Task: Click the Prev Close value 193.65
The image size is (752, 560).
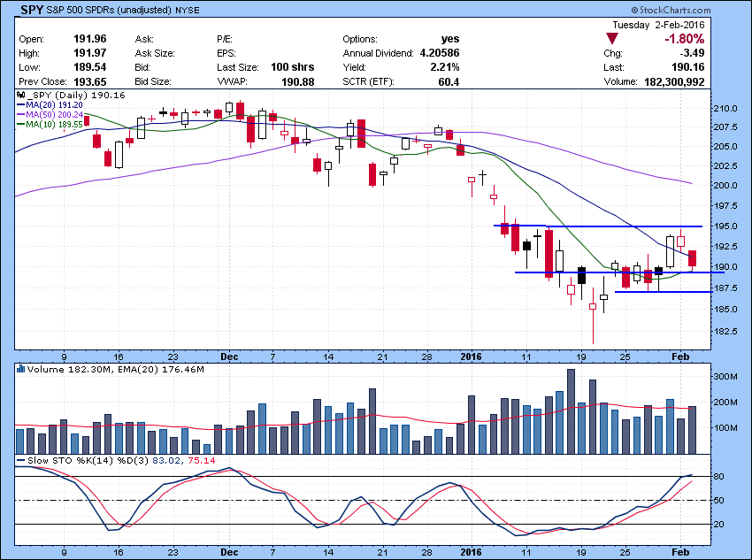Action: point(90,82)
